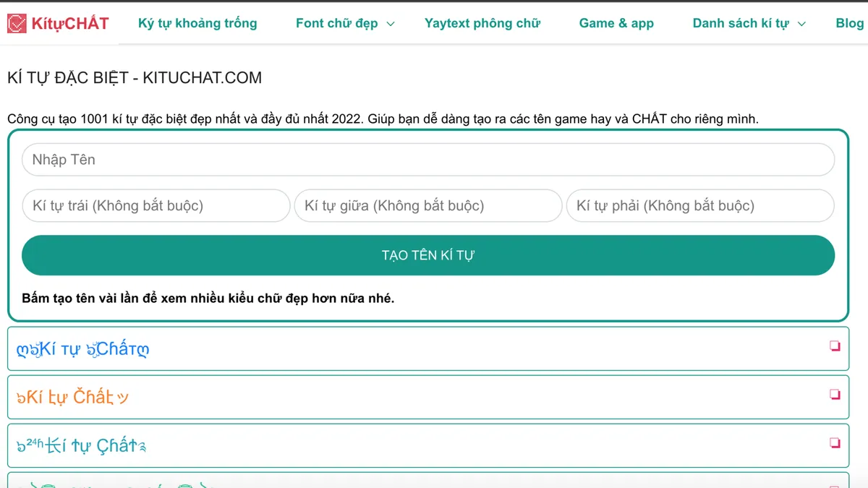Select the orange styled name result
Viewport: 868px width, 488px height.
[x=428, y=397]
